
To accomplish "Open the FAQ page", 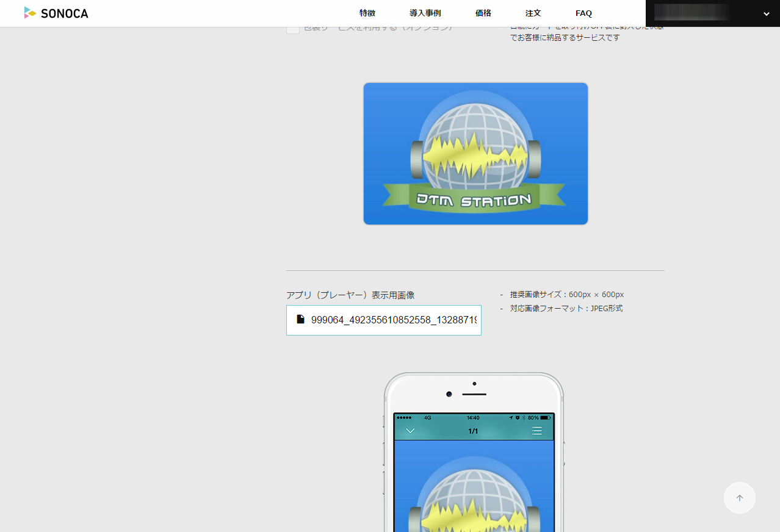I will [583, 13].
